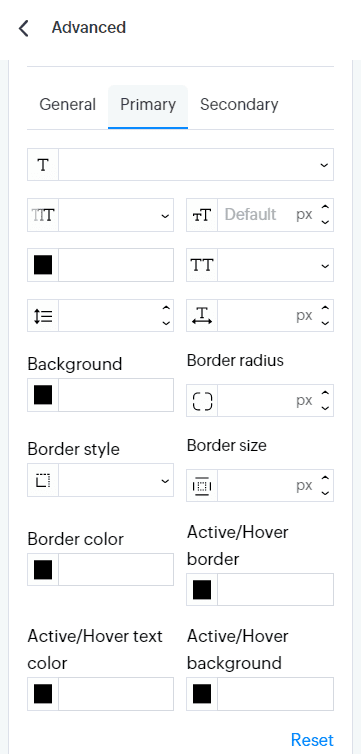361x754 pixels.
Task: Click the Reset link
Action: coord(312,740)
